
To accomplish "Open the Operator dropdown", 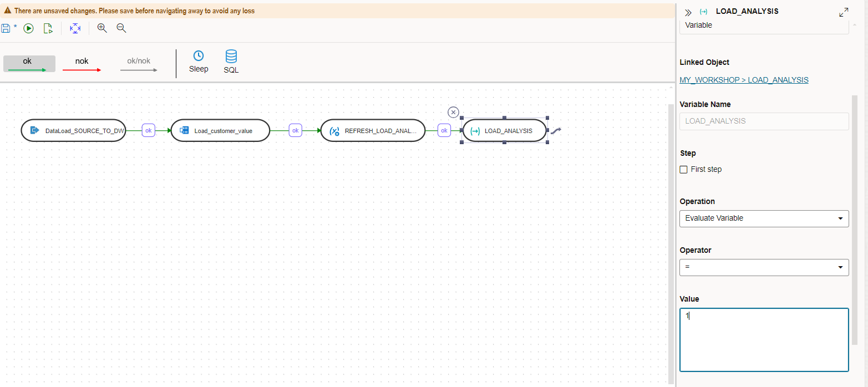I will pyautogui.click(x=764, y=267).
